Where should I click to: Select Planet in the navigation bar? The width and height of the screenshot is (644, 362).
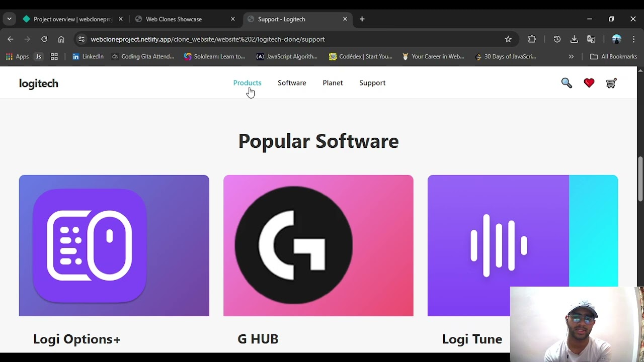(x=333, y=83)
